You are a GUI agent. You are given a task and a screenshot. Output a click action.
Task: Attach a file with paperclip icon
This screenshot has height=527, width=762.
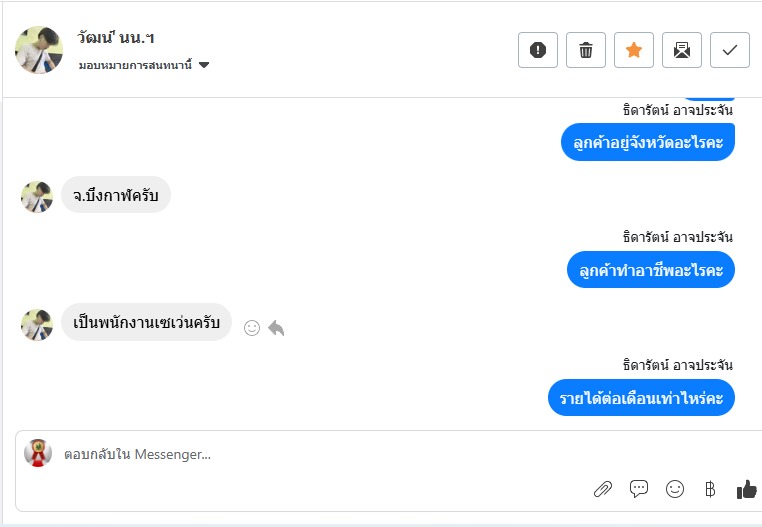[602, 489]
